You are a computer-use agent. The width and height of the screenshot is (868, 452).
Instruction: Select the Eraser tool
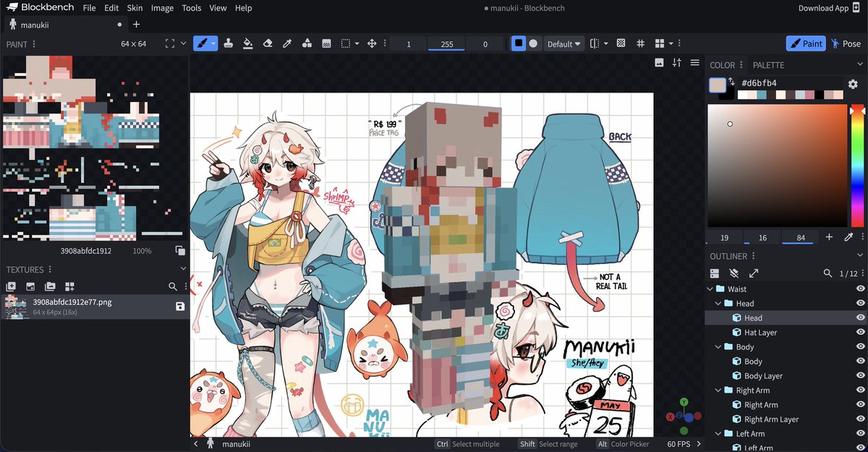(267, 43)
